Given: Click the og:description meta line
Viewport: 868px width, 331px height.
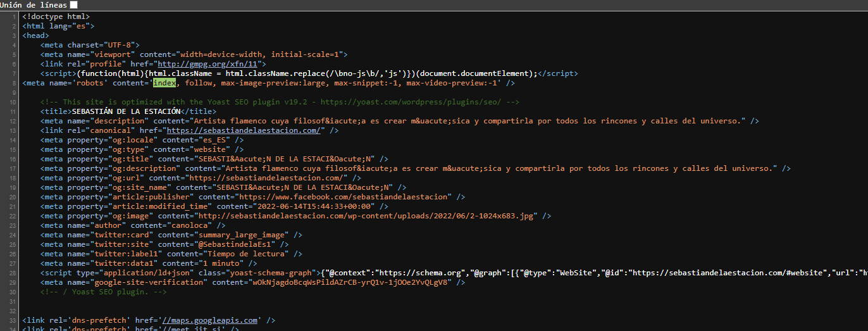Looking at the screenshot, I should point(416,168).
